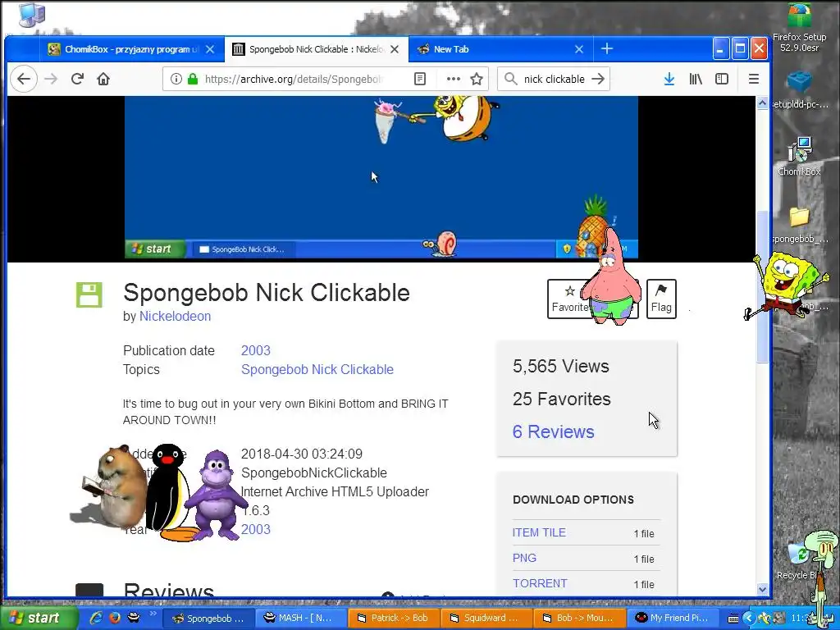The width and height of the screenshot is (840, 630).
Task: Click the forward navigation arrow
Action: pyautogui.click(x=51, y=80)
